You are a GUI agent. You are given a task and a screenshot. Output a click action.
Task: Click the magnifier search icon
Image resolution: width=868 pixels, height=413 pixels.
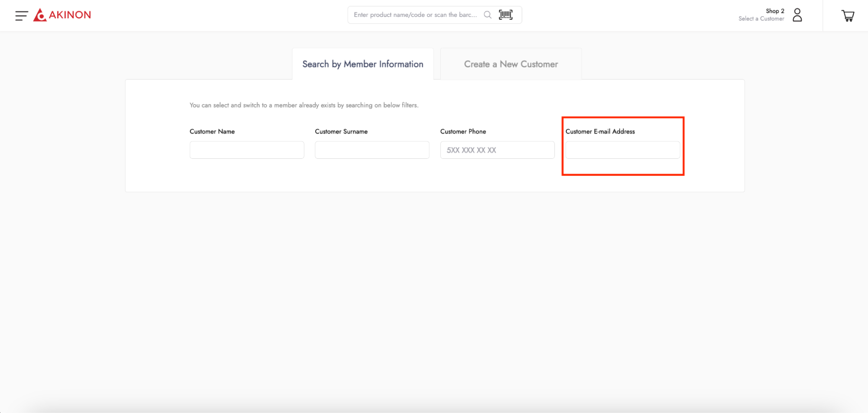pos(488,15)
